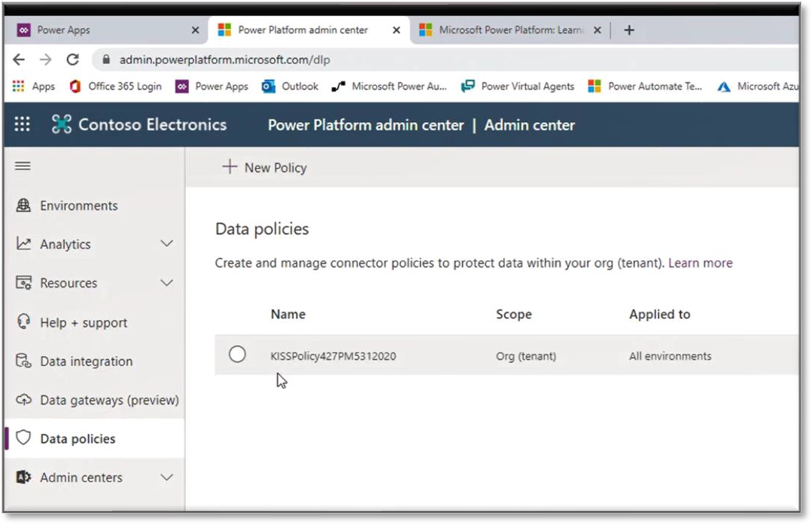
Task: Open Data integration in sidebar
Action: [94, 361]
